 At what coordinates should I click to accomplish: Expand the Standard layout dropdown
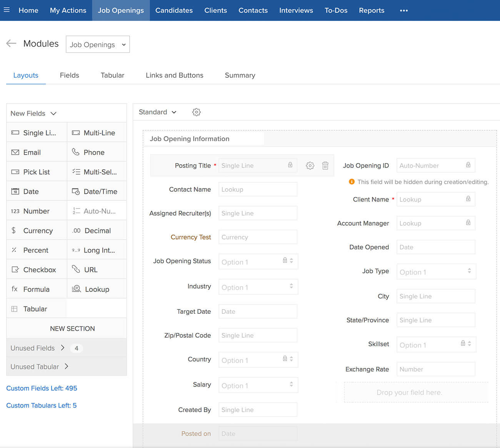pyautogui.click(x=157, y=112)
